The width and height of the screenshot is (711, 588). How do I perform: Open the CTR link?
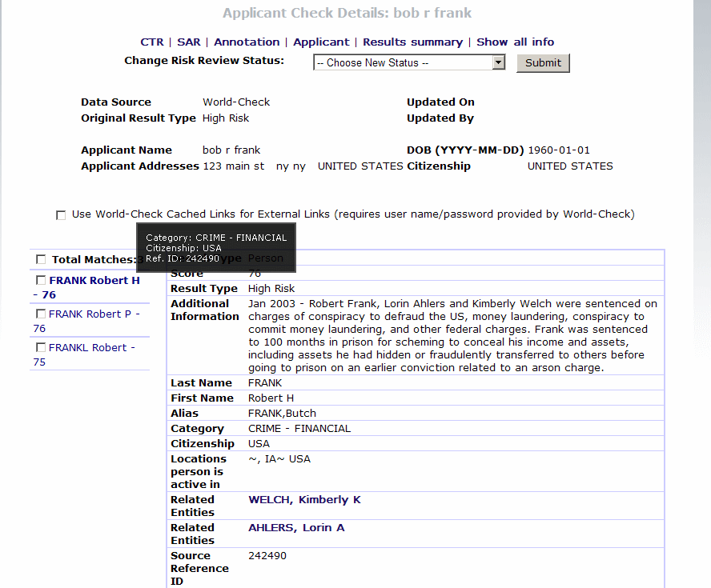(152, 42)
